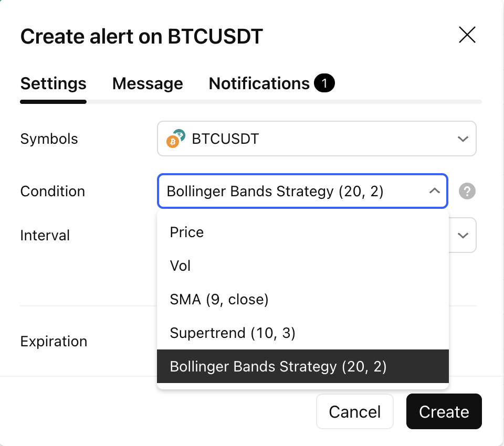Expand the Interval dropdown arrow
Screen dimensions: 504x446
click(x=463, y=235)
